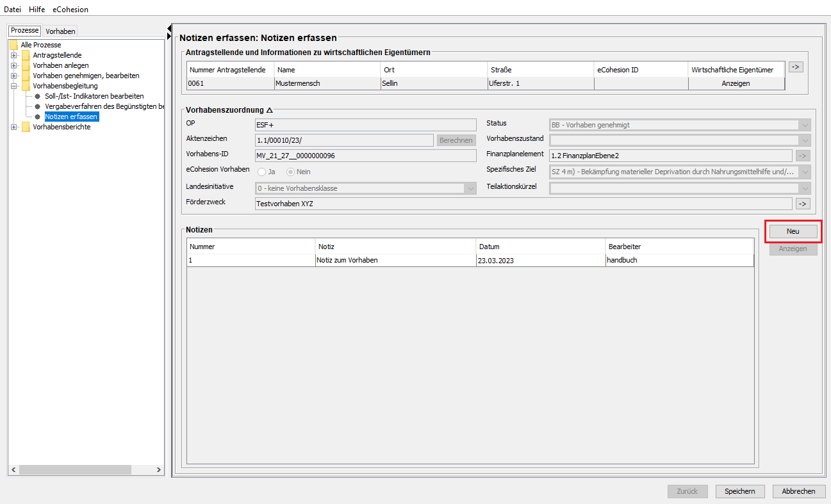Collapse the Vorhabensbegleitung tree node

coord(13,86)
